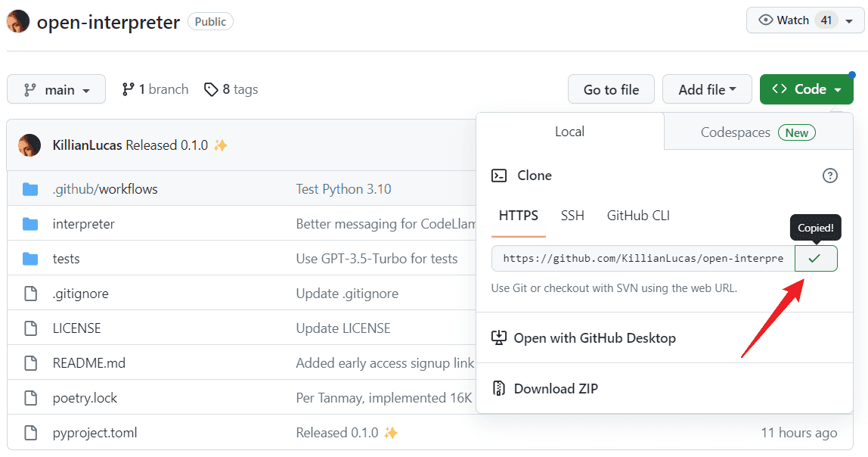Screen dimensions: 868x457
Task: Select the GitHub CLI clone tab
Action: [638, 216]
